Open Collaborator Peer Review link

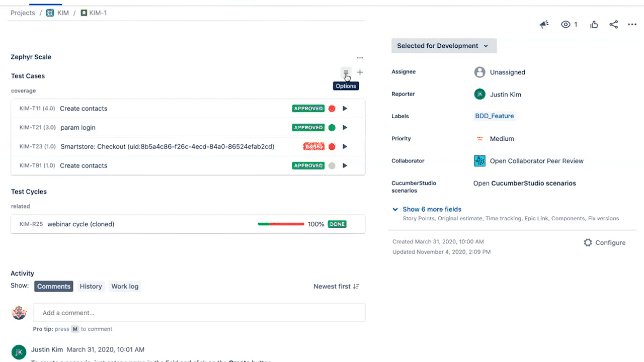click(537, 161)
